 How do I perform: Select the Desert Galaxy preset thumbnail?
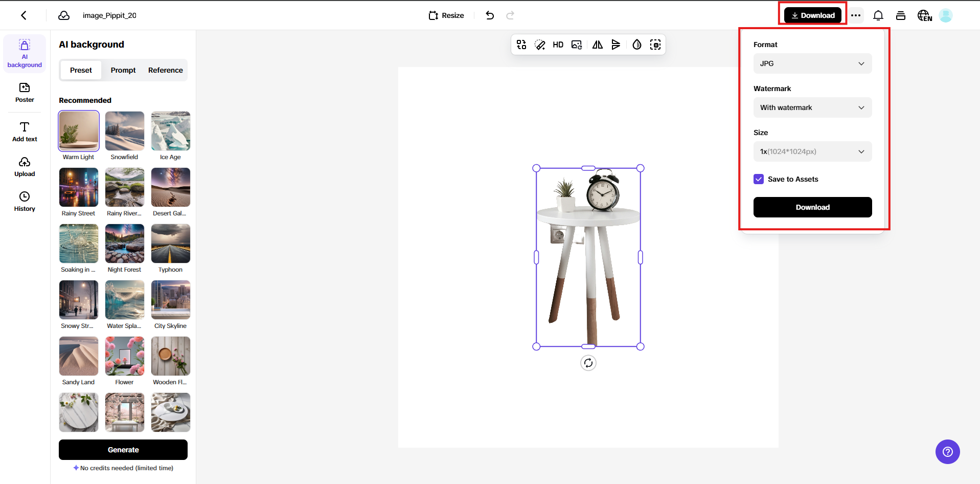pos(171,187)
